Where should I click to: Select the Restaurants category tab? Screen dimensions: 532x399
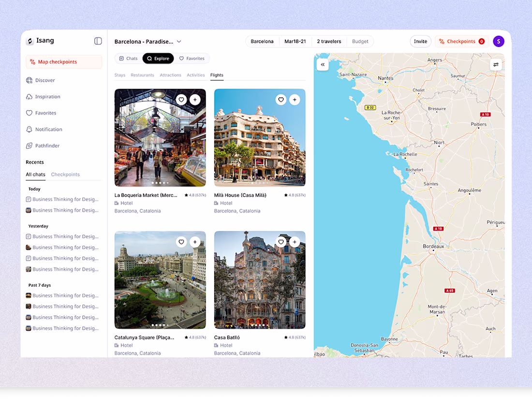click(142, 75)
